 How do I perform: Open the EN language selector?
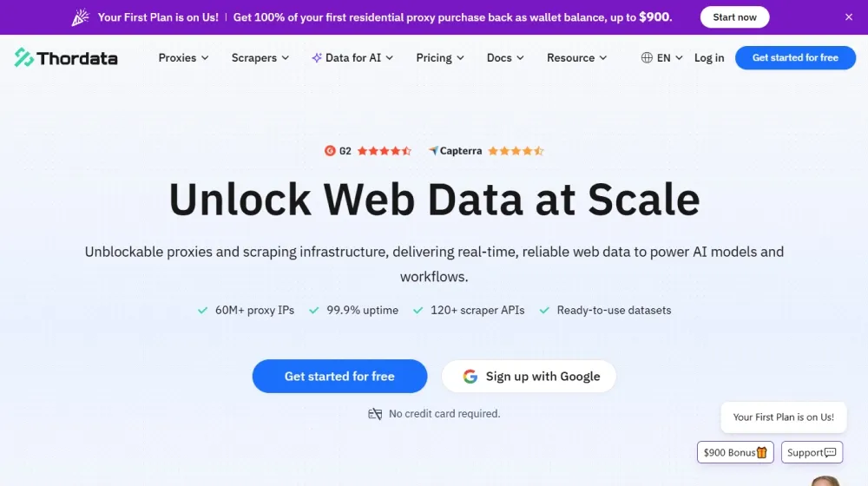[669, 58]
